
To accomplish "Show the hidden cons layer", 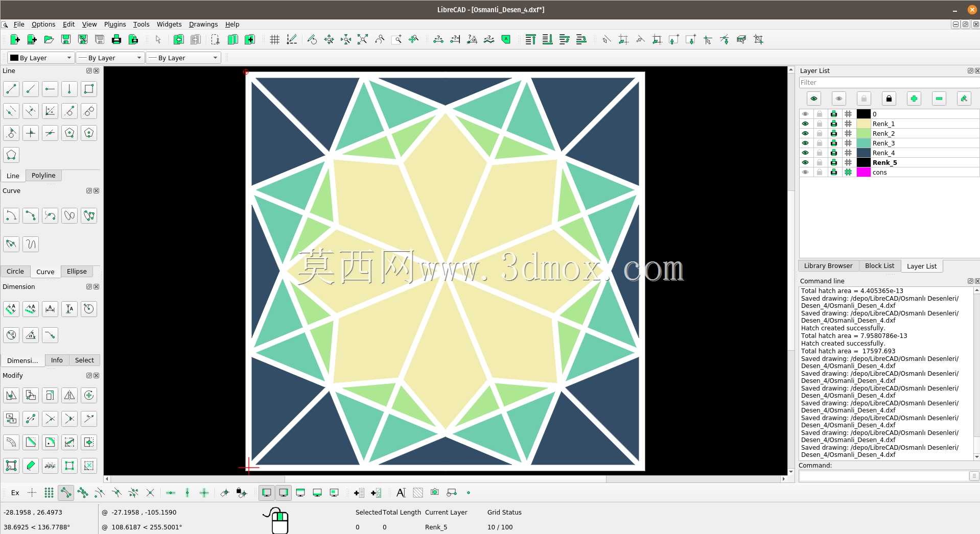I will 805,172.
